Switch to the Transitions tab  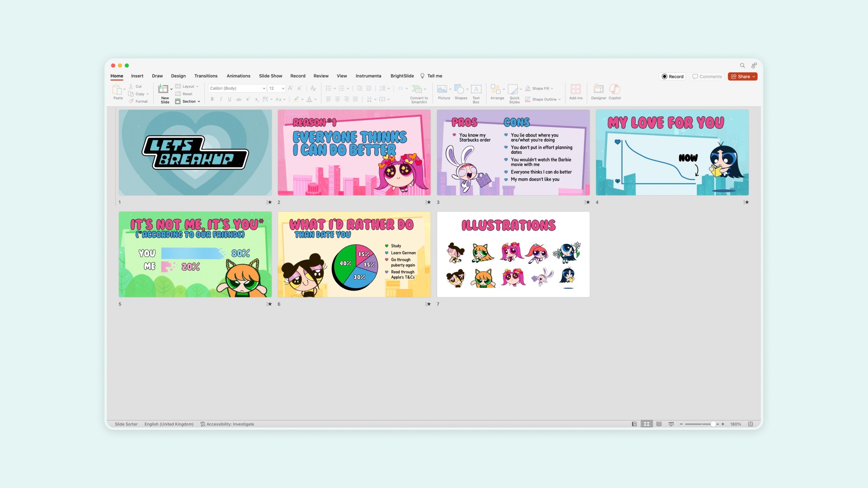point(206,76)
